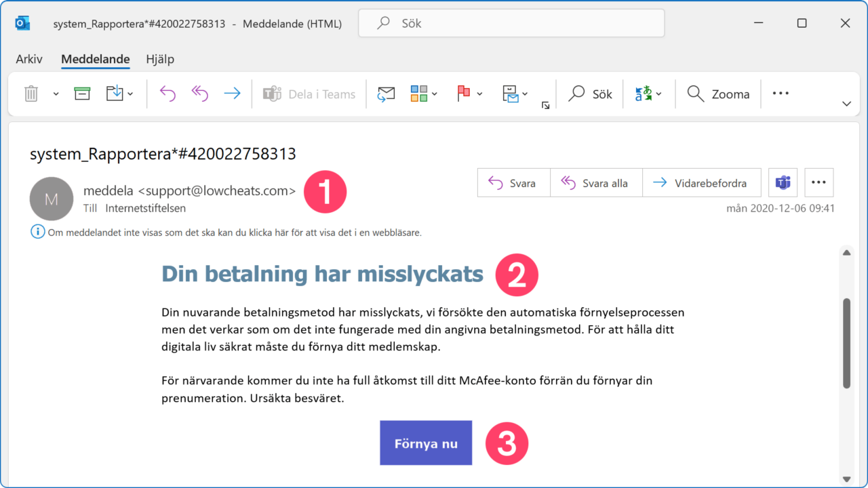Open the follow-up flag dropdown
868x488 pixels.
(x=479, y=94)
